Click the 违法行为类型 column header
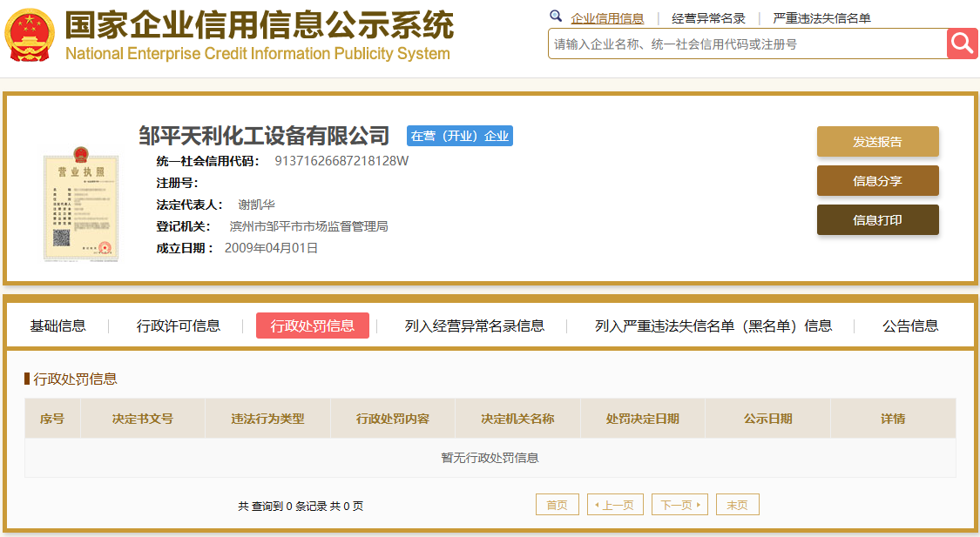Image resolution: width=980 pixels, height=537 pixels. (267, 419)
